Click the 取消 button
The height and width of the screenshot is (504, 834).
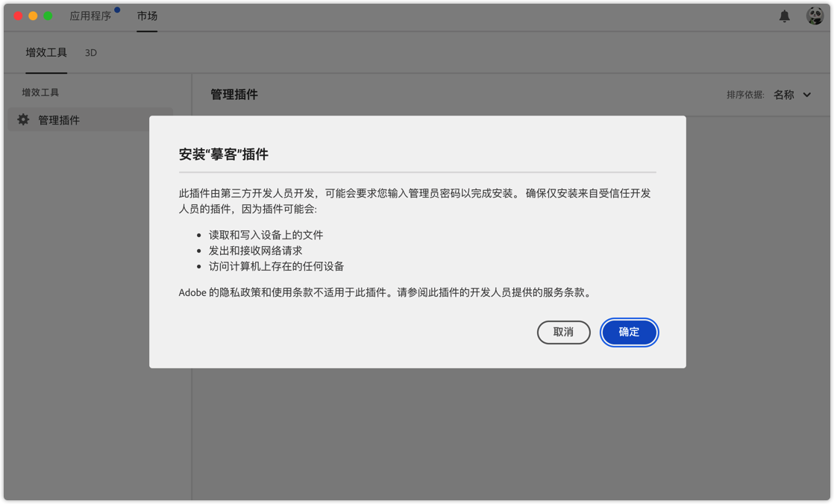pyautogui.click(x=563, y=333)
